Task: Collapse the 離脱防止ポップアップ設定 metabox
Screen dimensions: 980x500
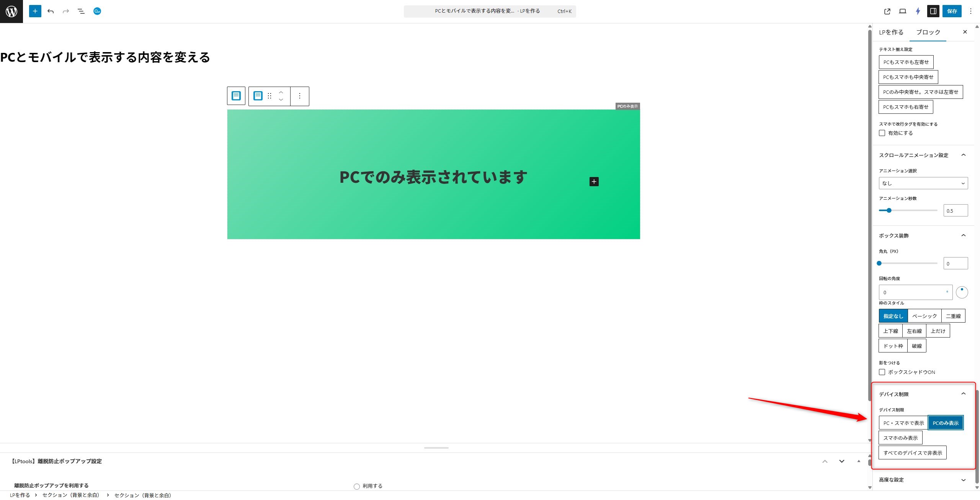Action: (x=859, y=461)
